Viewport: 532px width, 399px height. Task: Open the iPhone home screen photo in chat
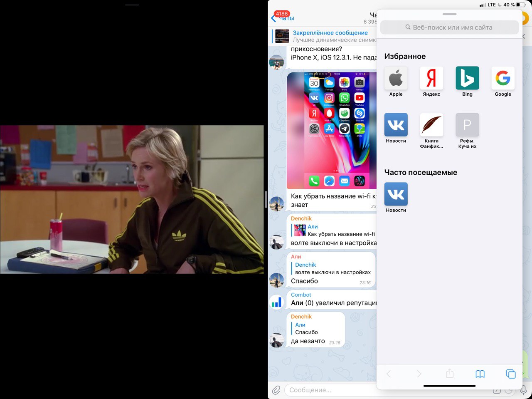point(332,131)
